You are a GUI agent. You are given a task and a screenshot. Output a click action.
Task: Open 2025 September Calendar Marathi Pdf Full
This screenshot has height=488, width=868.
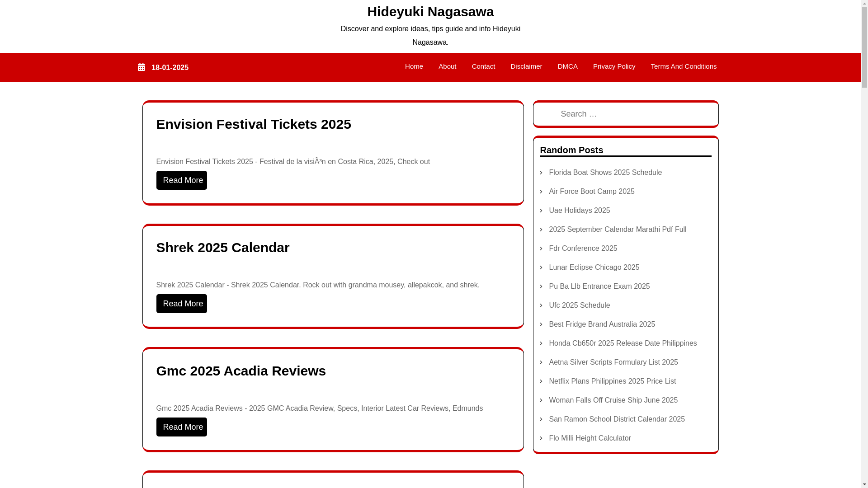pos(617,230)
